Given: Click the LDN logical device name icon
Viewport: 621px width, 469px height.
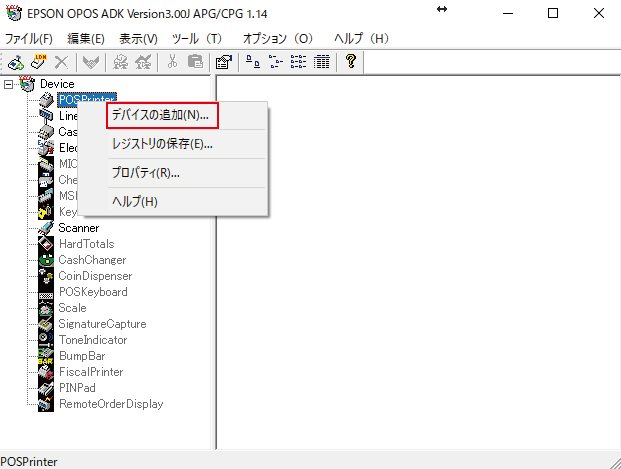Looking at the screenshot, I should point(38,62).
